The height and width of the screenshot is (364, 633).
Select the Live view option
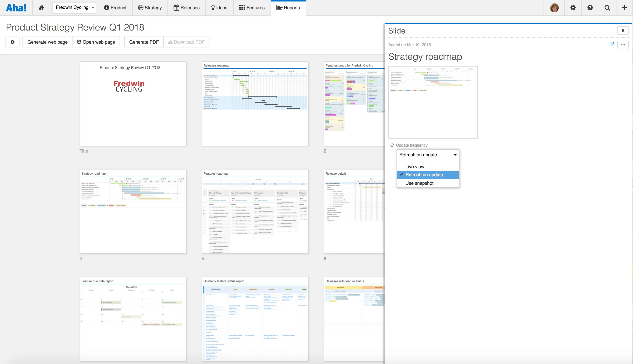415,167
